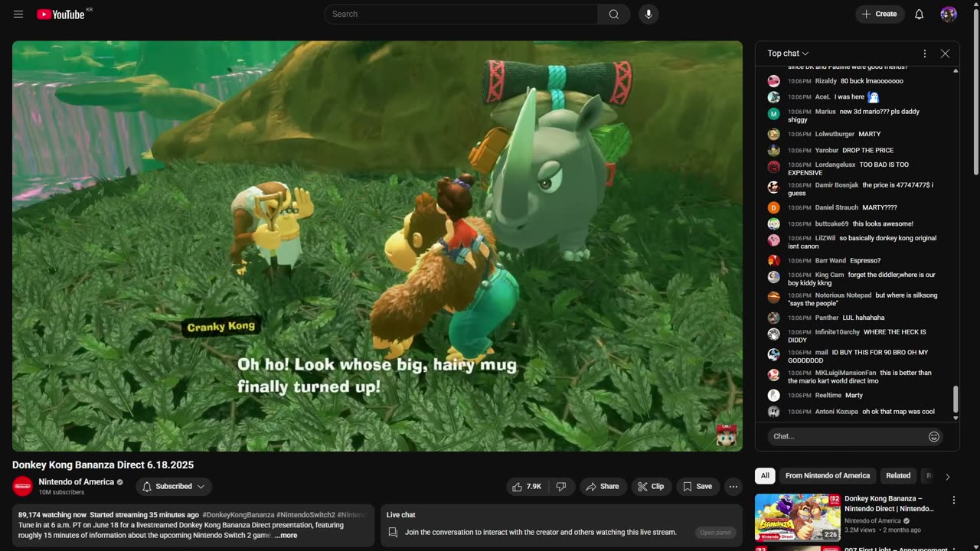Open the hamburger guide menu

18,15
